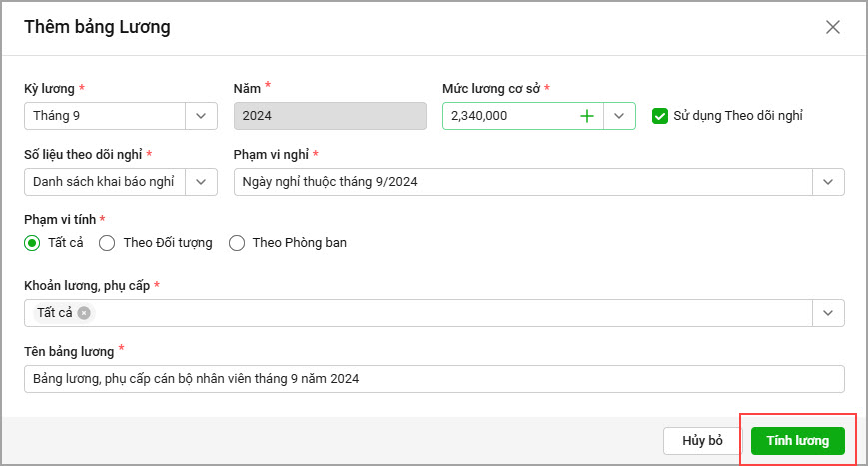The height and width of the screenshot is (466, 868).
Task: Choose Theo Đối tượng radio option
Action: click(x=107, y=242)
